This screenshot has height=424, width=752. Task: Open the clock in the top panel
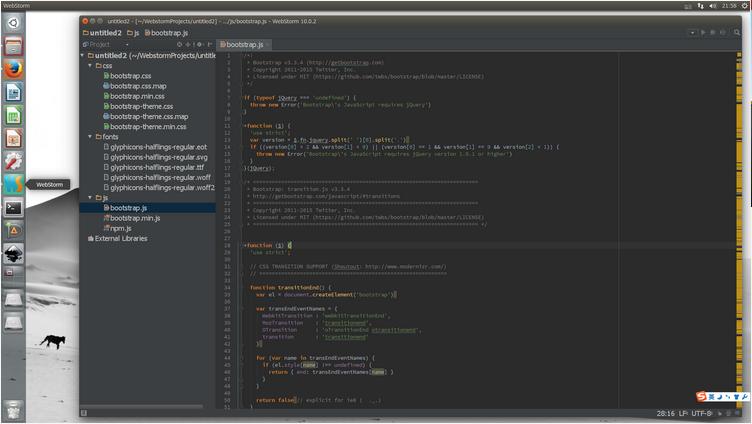point(729,6)
